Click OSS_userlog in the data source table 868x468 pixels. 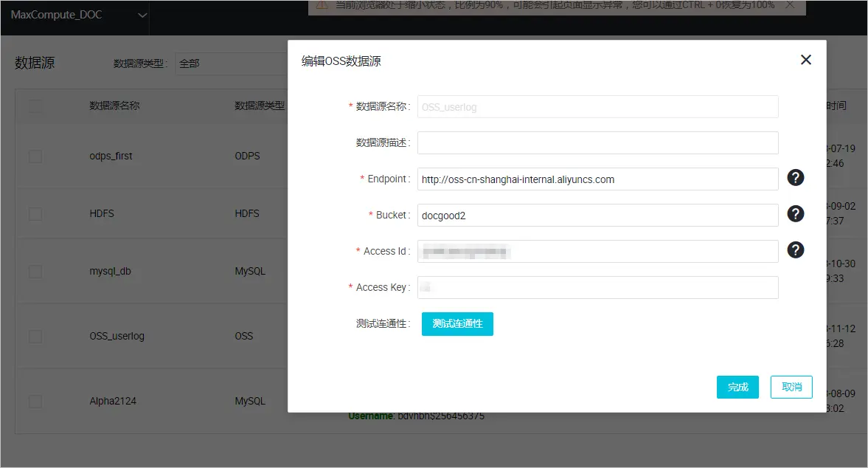pyautogui.click(x=117, y=336)
